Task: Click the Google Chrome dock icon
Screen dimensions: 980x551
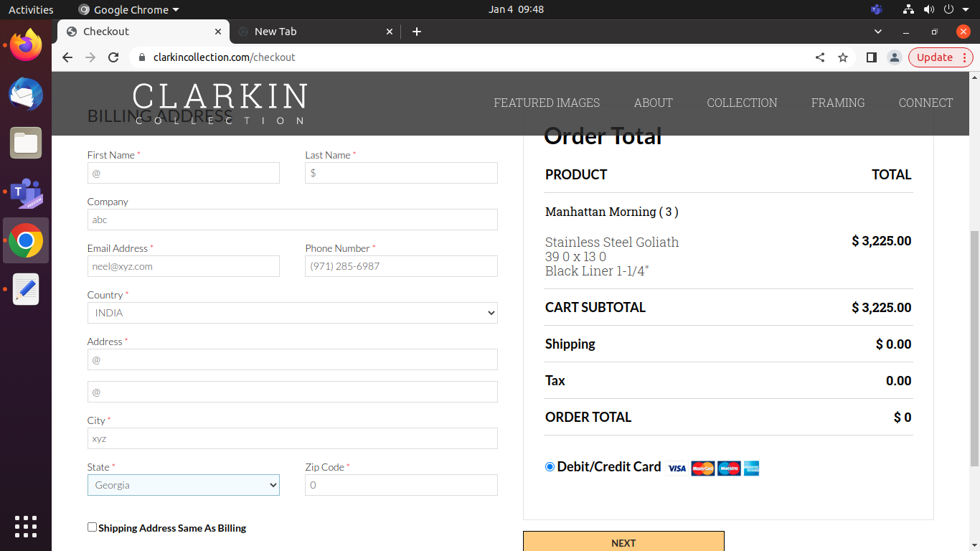Action: pos(26,241)
